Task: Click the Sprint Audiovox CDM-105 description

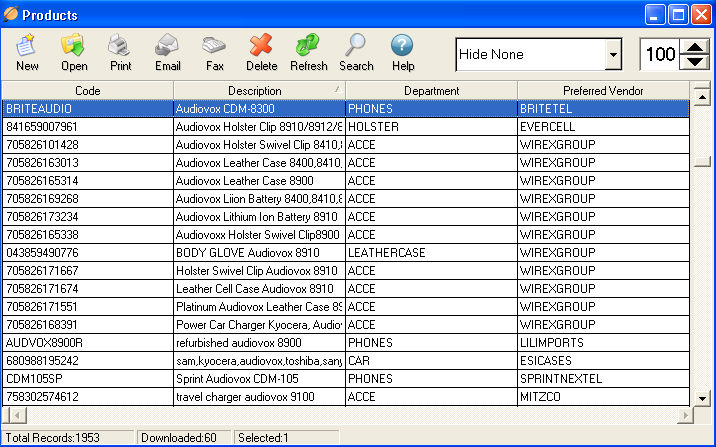Action: point(259,379)
